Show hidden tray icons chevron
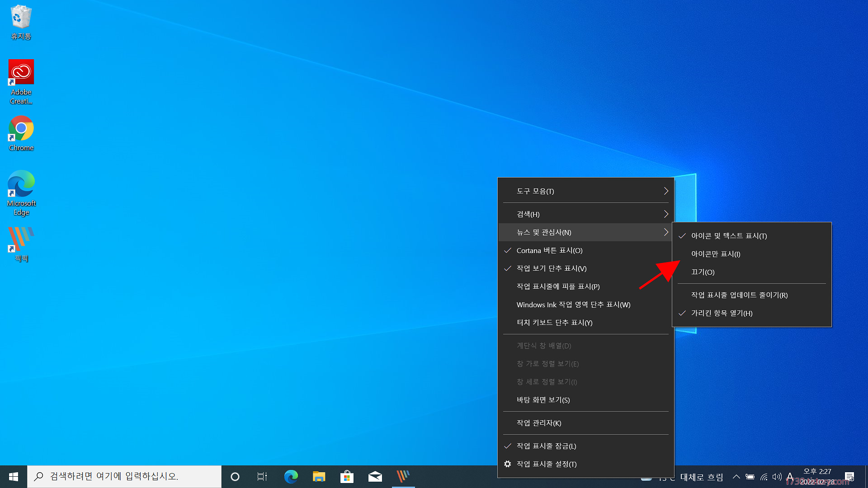 (x=736, y=477)
